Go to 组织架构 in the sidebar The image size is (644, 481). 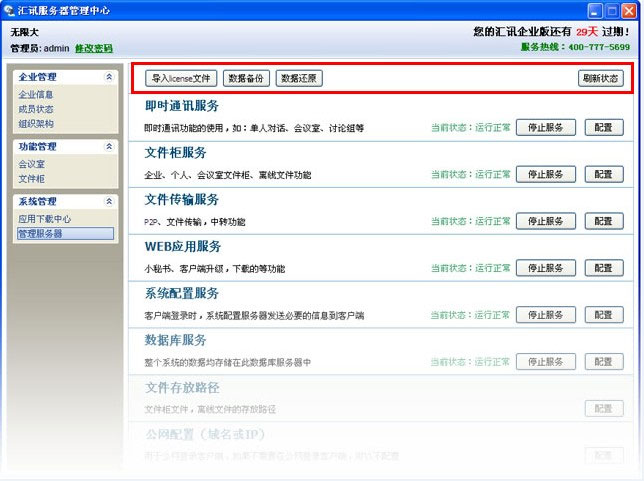click(x=36, y=124)
